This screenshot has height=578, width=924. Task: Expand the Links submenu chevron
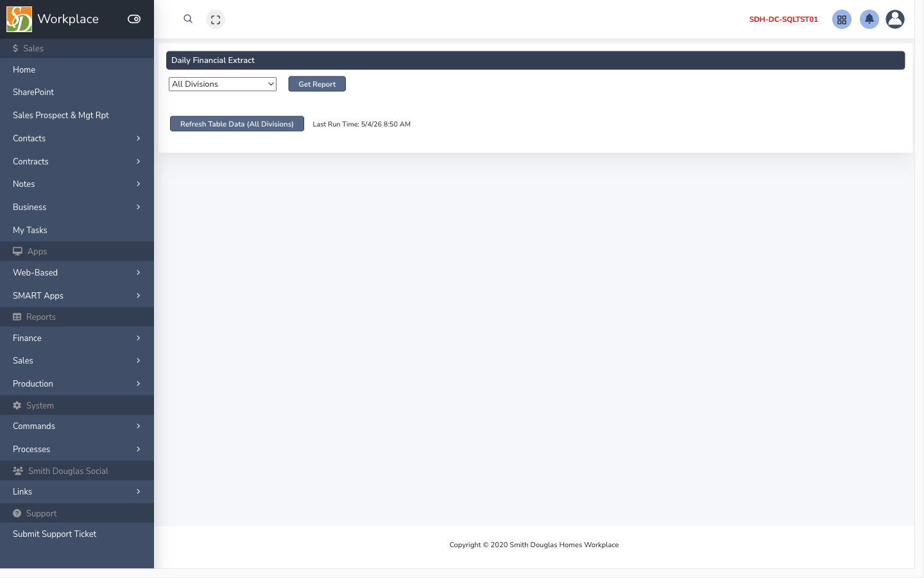click(x=138, y=491)
